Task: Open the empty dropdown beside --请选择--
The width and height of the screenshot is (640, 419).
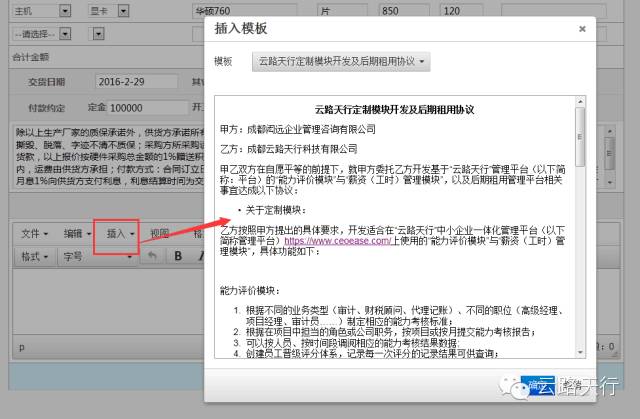Action: [x=98, y=34]
